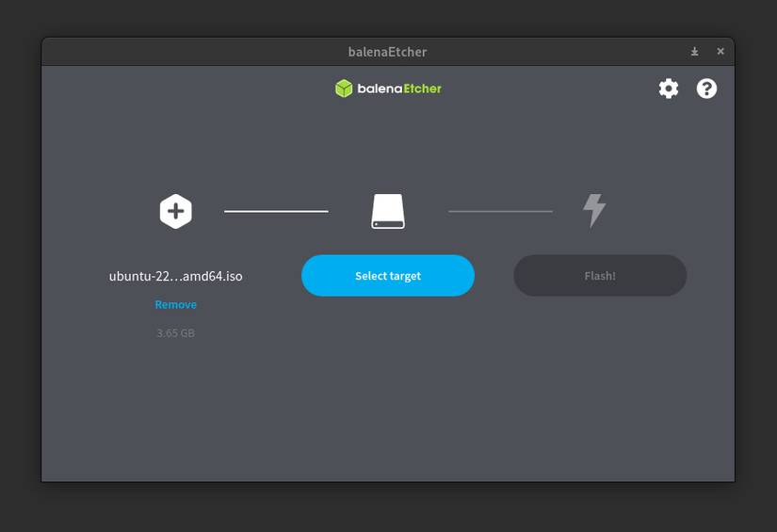Click the Flash! button
This screenshot has height=532, width=777.
(x=600, y=275)
